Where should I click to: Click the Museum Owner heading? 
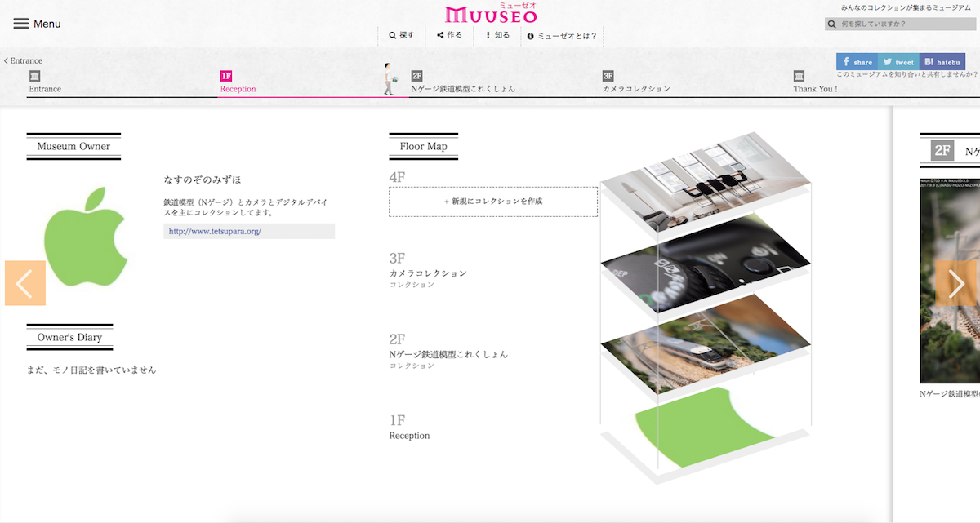click(73, 147)
